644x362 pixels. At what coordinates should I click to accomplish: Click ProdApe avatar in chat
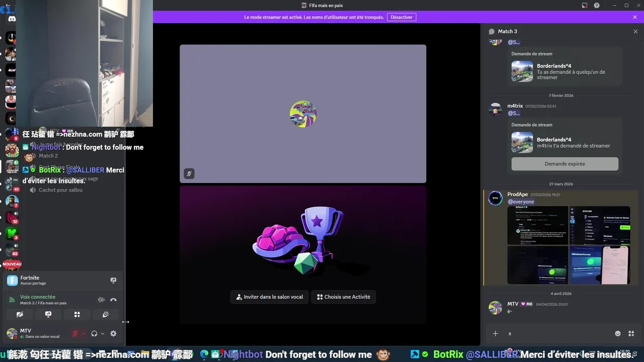[x=496, y=198]
